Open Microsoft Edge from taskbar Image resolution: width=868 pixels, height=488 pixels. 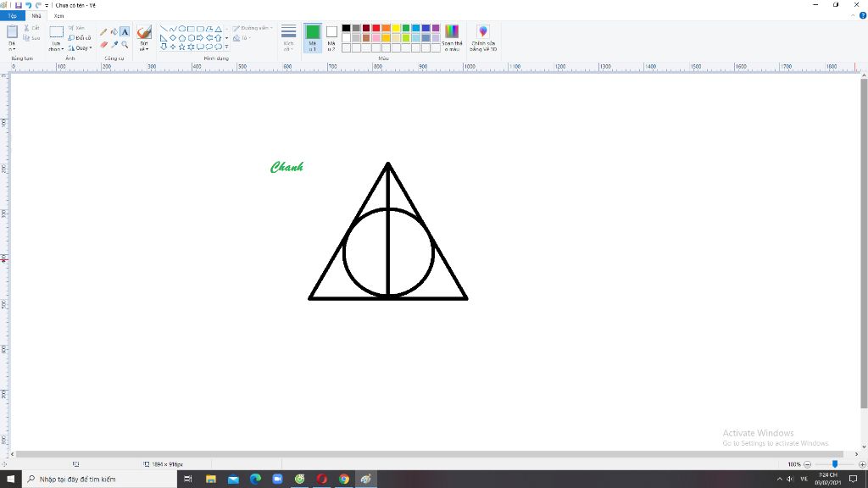[x=255, y=480]
